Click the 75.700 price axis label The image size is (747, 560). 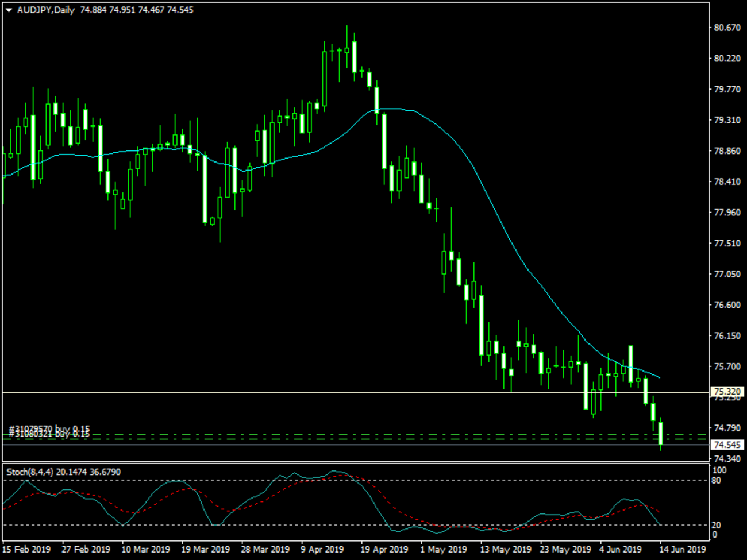point(727,366)
